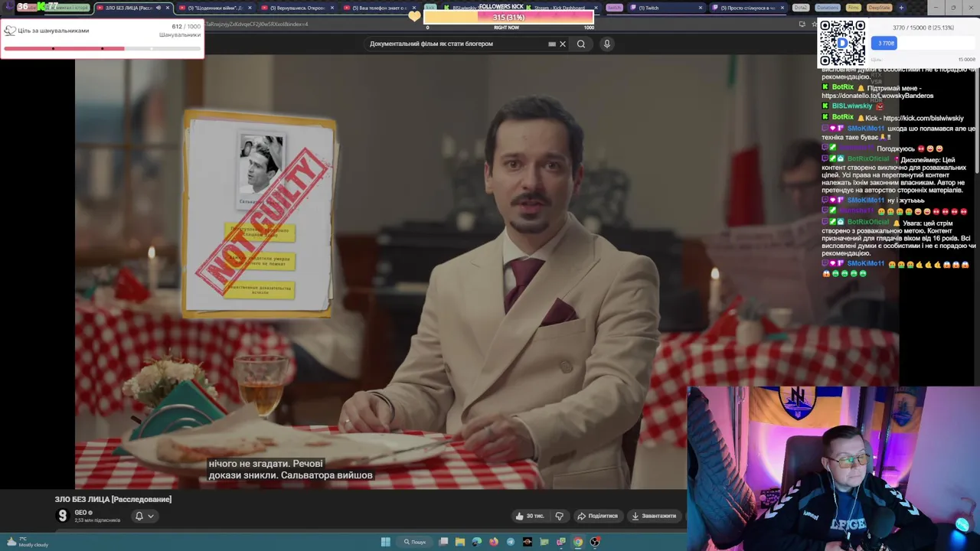Click the streamer webcam overlay
This screenshot has height=551, width=980.
click(833, 468)
